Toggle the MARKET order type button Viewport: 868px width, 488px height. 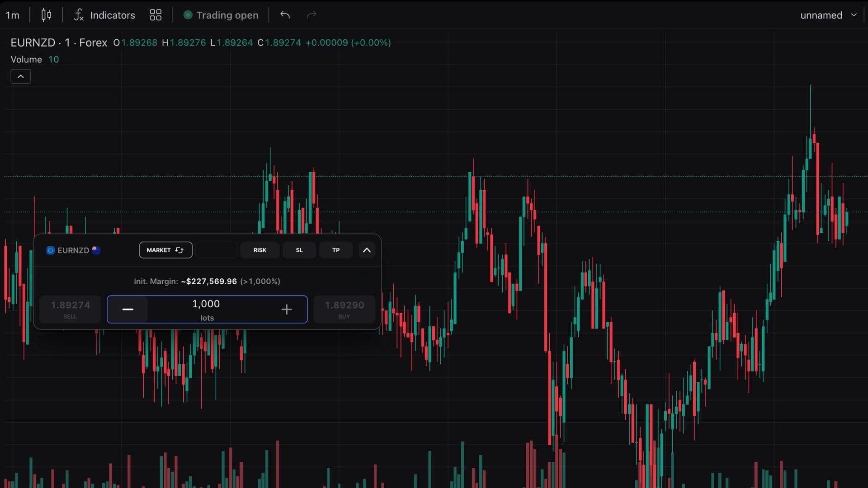coord(165,250)
